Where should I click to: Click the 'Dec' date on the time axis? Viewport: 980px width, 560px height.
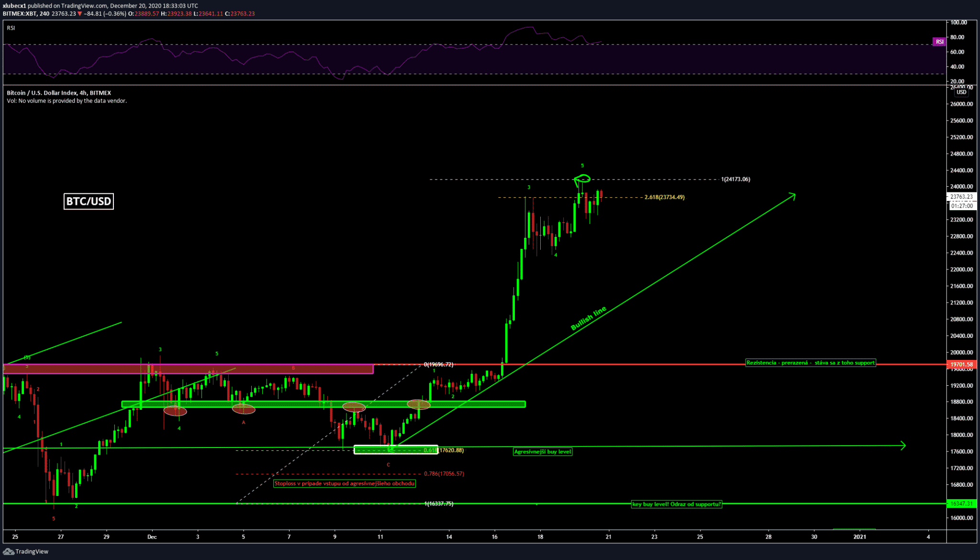click(x=152, y=537)
